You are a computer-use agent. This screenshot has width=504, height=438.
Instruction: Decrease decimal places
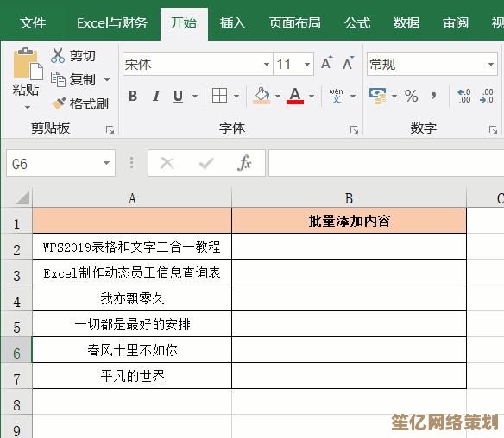tap(487, 96)
